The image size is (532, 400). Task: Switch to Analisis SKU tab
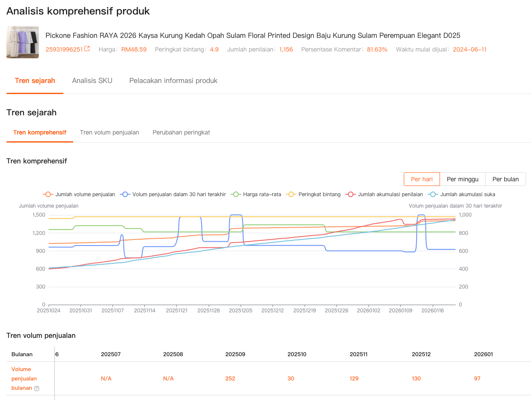tap(92, 81)
